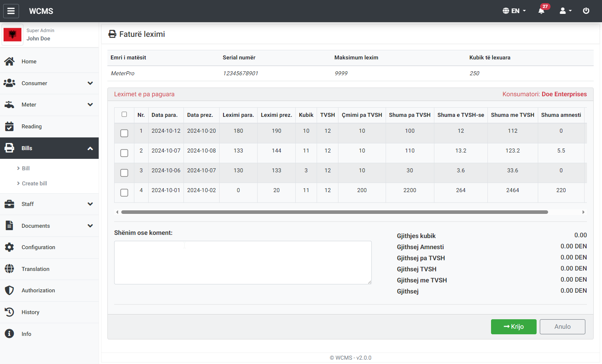The width and height of the screenshot is (602, 364).
Task: Click the Çmimi pa TVSH column header
Action: 362,115
